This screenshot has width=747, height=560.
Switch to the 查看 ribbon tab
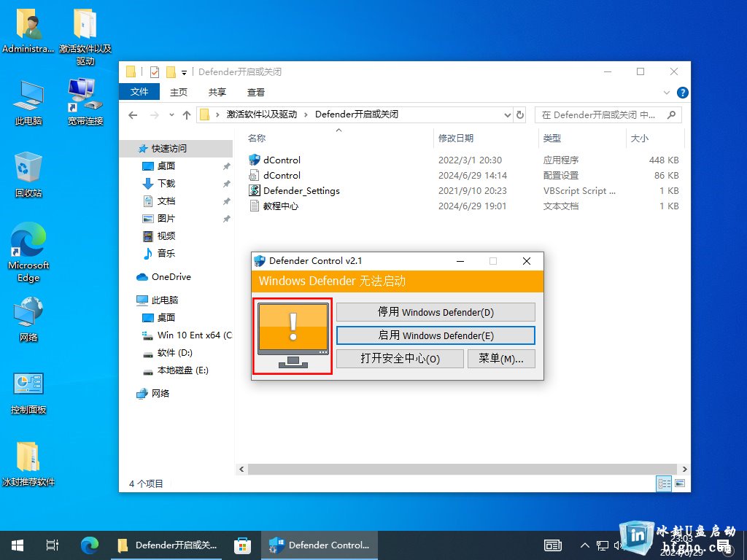(256, 93)
